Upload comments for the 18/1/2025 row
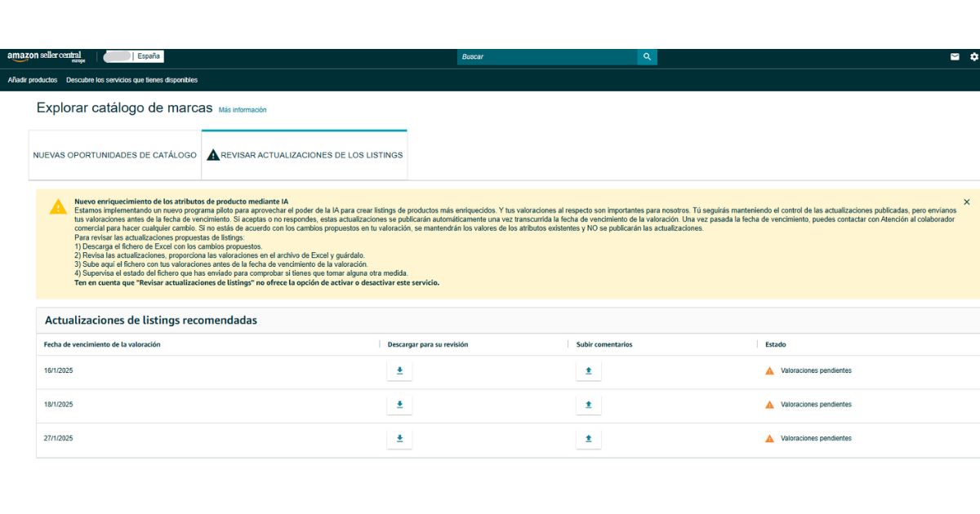Screen dimensions: 980x514 [588, 405]
